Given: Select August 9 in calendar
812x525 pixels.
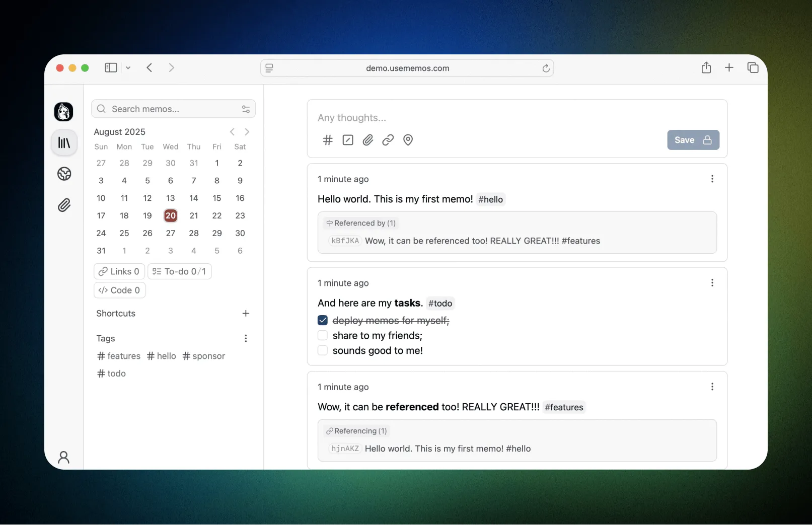Looking at the screenshot, I should (x=240, y=181).
